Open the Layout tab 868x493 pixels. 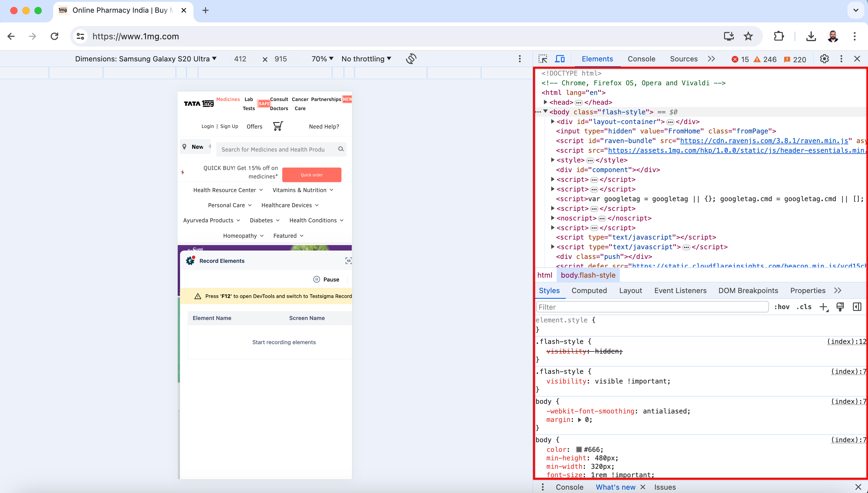coord(630,291)
